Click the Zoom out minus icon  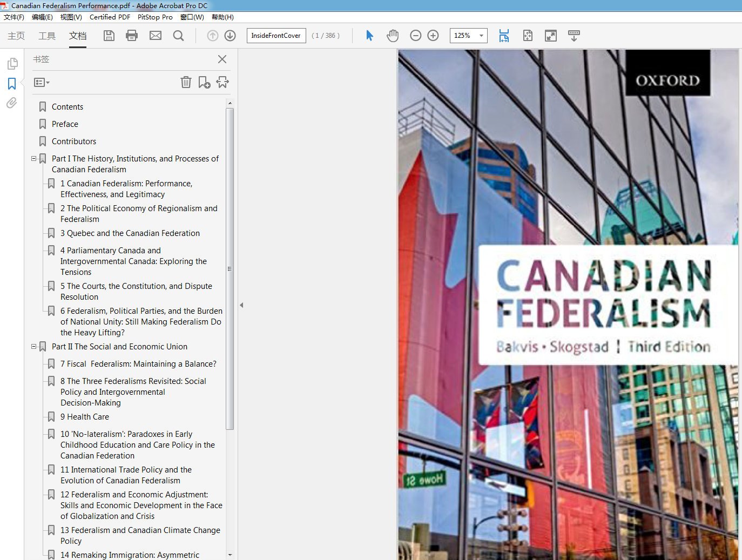coord(416,36)
